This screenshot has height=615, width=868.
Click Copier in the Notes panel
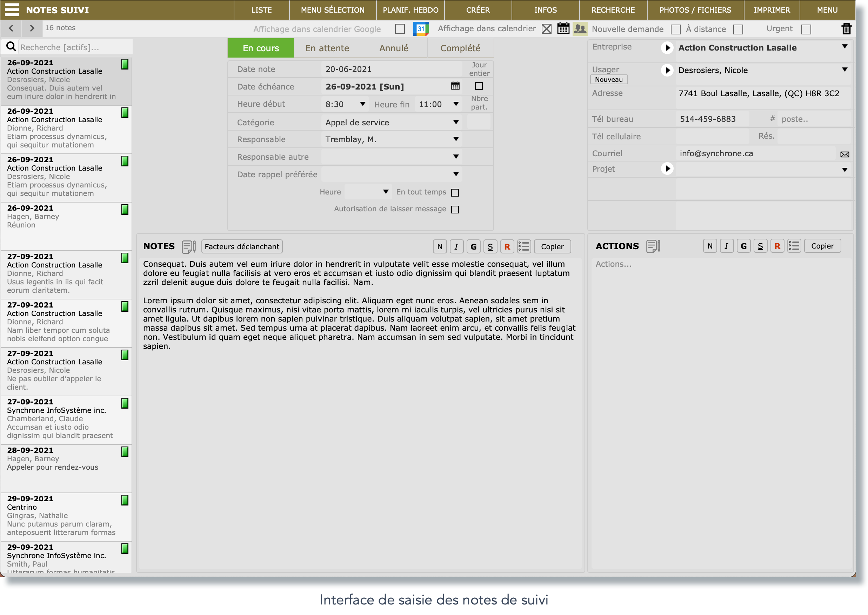552,246
